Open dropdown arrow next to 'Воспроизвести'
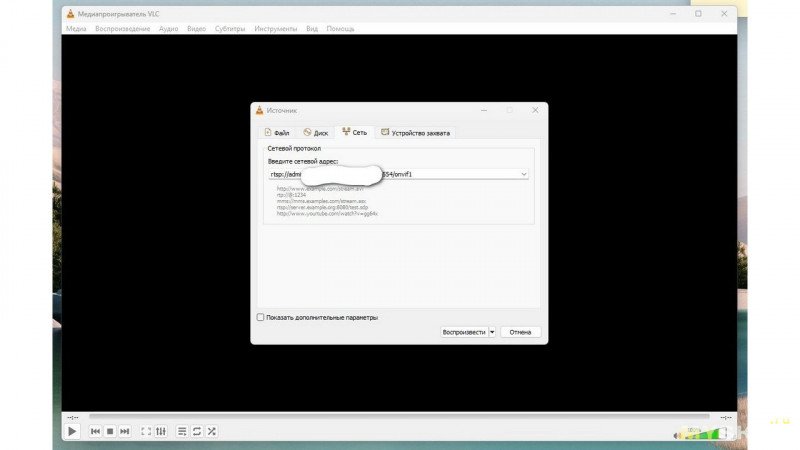Viewport: 800px width, 450px height. pyautogui.click(x=492, y=332)
